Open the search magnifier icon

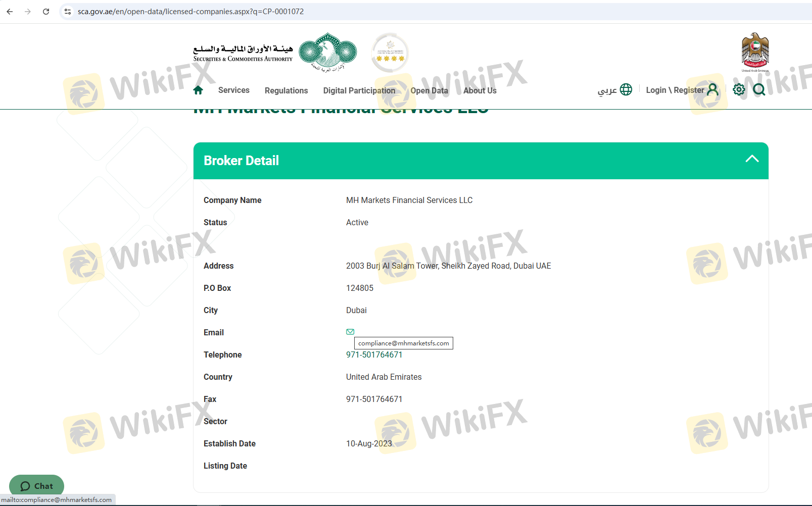pos(758,90)
